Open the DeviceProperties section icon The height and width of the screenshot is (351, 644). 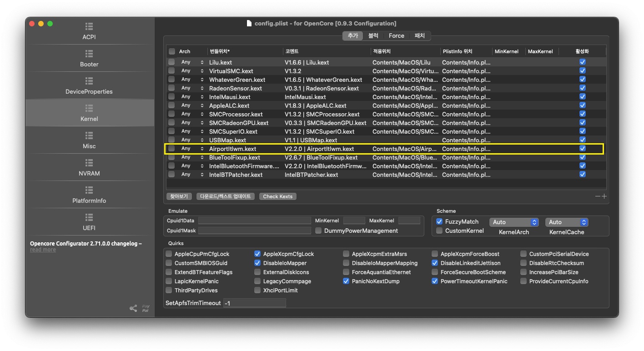tap(89, 81)
